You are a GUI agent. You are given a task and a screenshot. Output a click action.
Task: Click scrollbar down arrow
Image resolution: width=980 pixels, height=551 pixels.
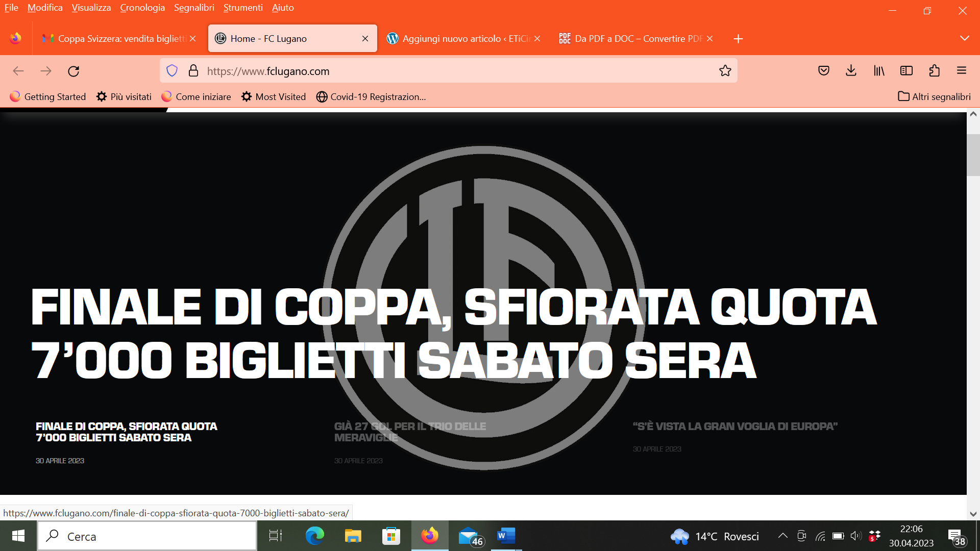point(973,514)
